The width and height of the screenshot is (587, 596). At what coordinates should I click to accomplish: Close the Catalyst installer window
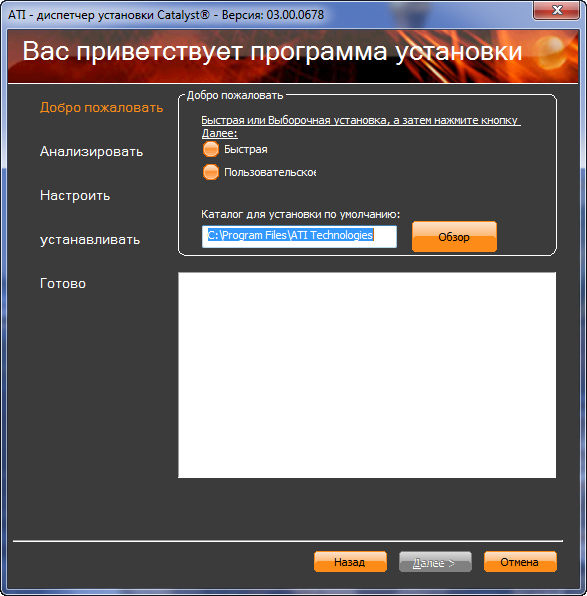coord(556,10)
